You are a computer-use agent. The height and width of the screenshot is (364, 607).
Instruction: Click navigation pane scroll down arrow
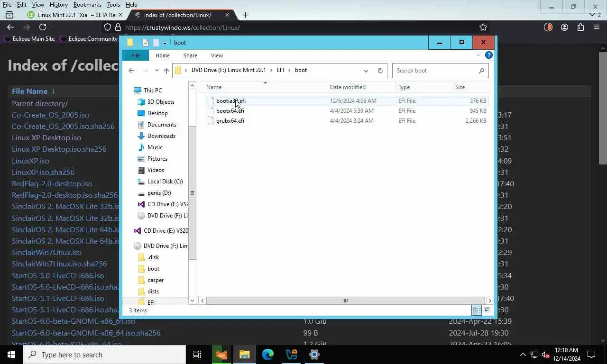[x=192, y=300]
